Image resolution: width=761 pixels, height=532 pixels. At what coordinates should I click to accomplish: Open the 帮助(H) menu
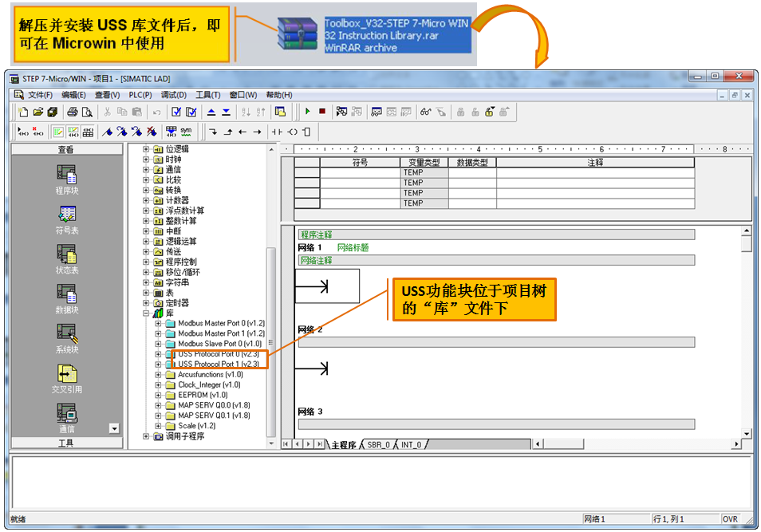(279, 95)
